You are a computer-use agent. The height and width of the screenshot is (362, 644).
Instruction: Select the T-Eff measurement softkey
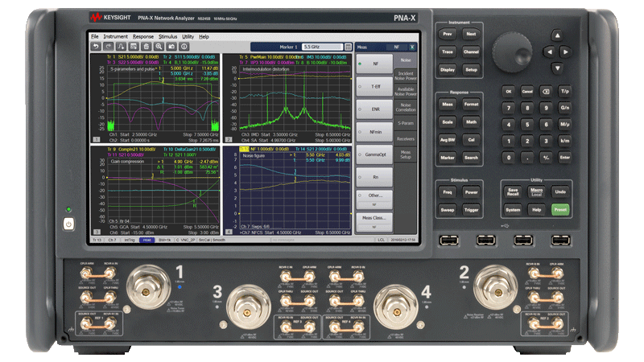point(374,87)
